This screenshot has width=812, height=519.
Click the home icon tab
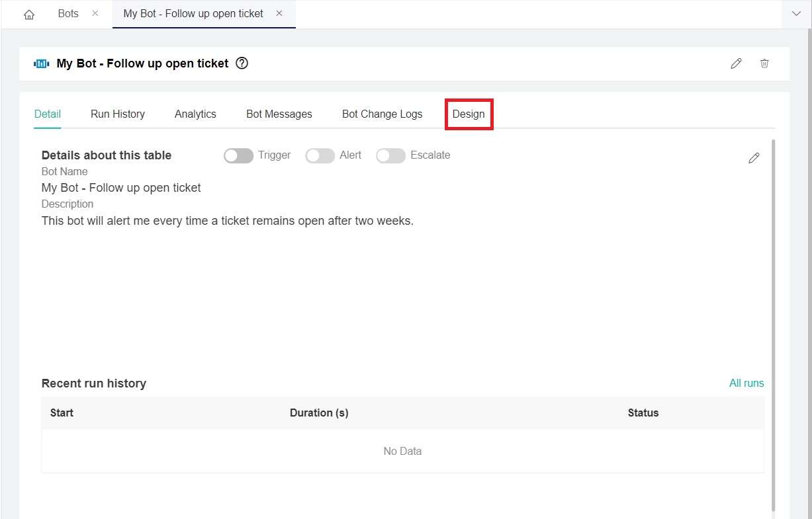[29, 14]
